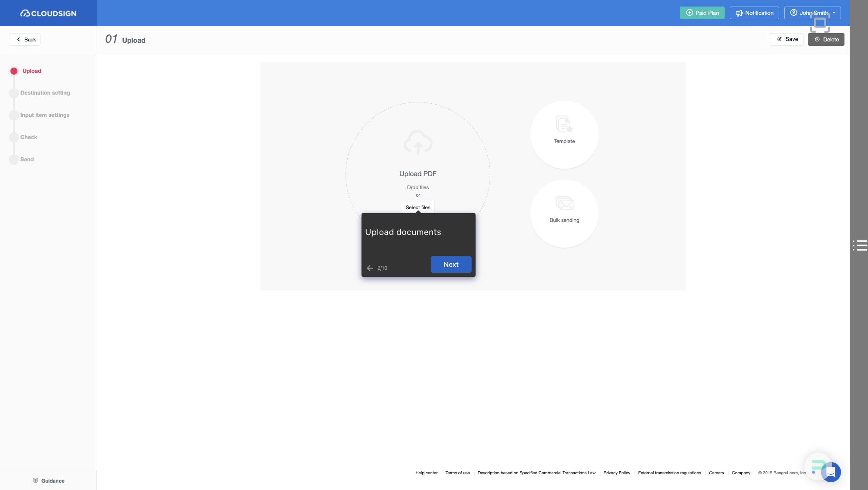
Task: Click the Select files button
Action: pos(418,207)
